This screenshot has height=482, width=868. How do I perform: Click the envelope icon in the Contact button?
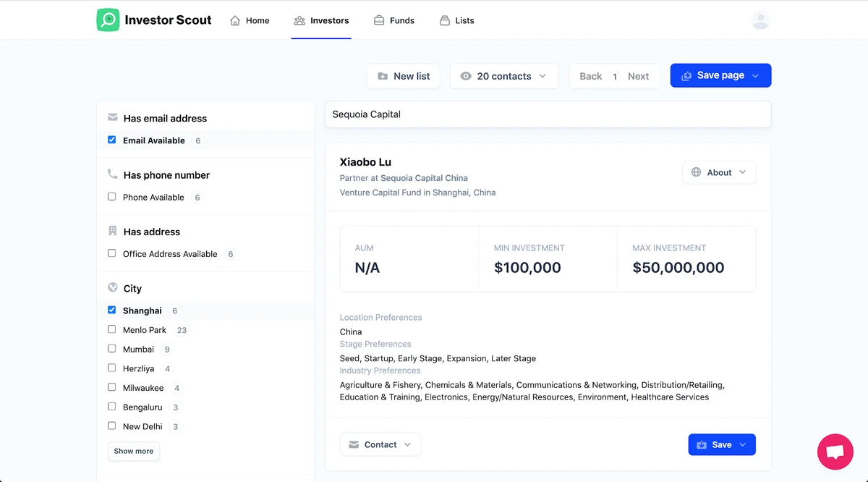tap(354, 444)
